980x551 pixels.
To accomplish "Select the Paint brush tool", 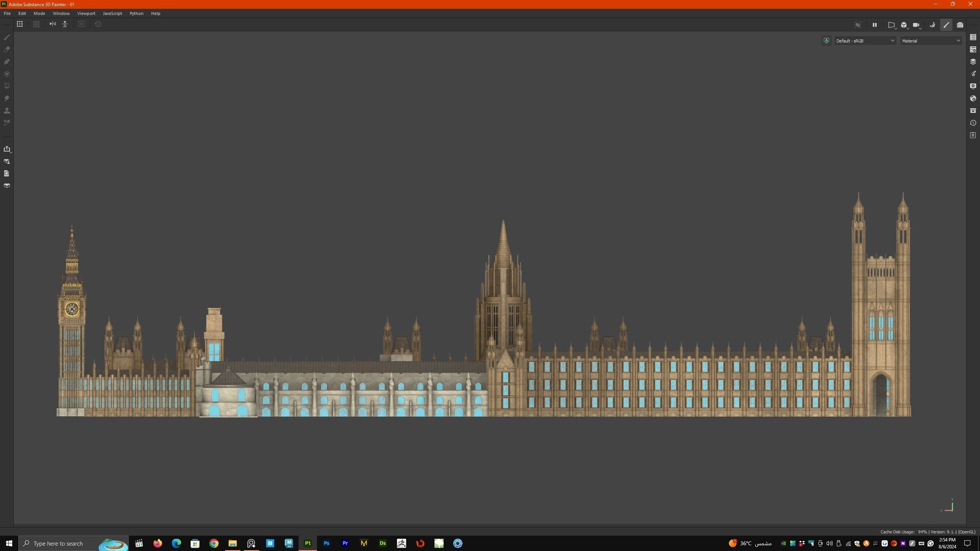I will [7, 37].
